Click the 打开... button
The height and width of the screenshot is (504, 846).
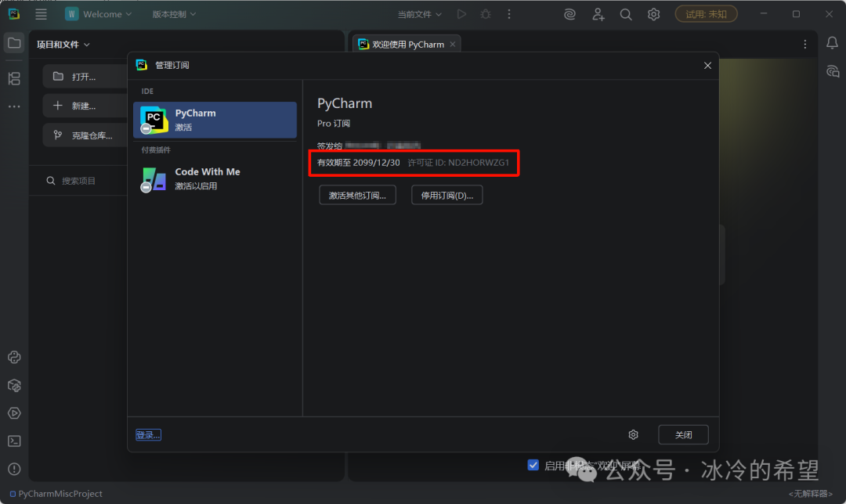(85, 77)
